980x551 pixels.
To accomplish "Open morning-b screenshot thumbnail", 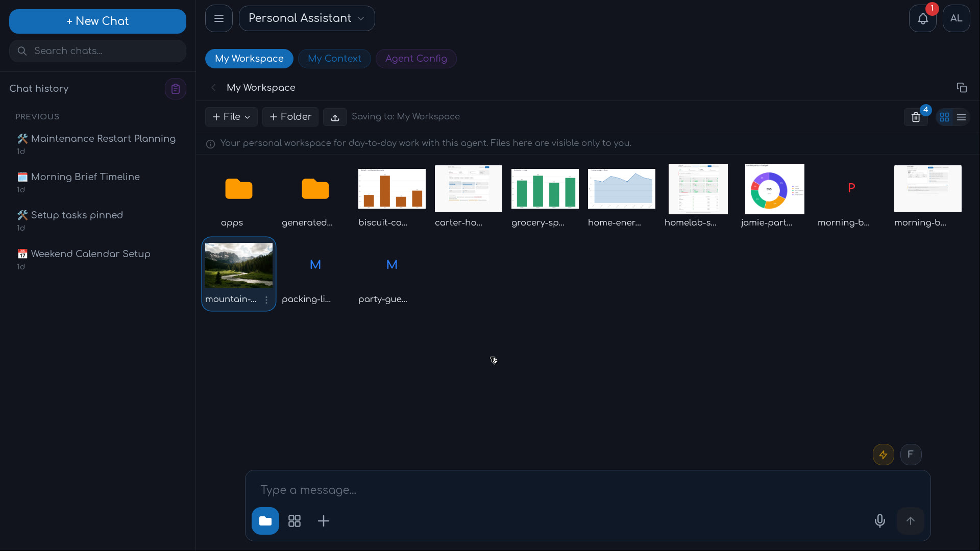I will pyautogui.click(x=928, y=189).
